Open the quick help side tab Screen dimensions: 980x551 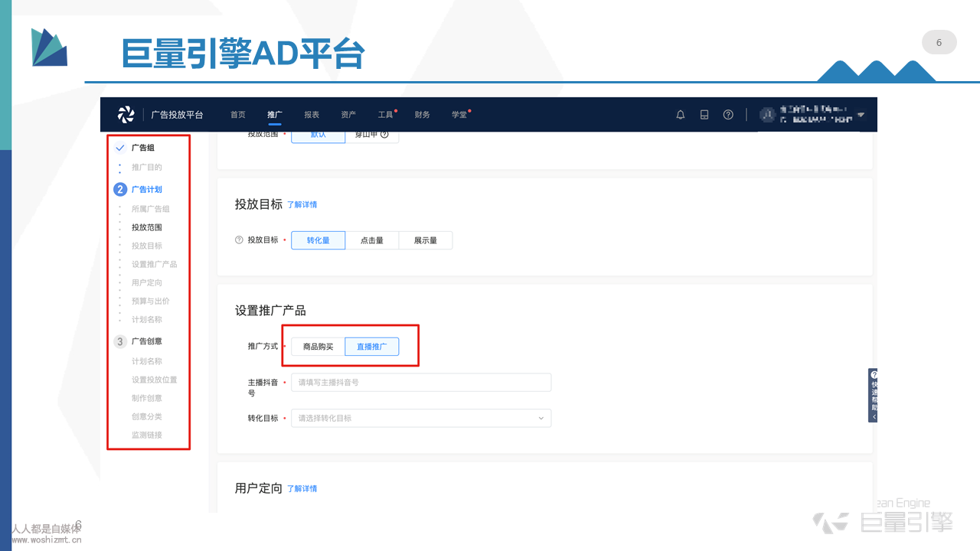click(x=873, y=395)
